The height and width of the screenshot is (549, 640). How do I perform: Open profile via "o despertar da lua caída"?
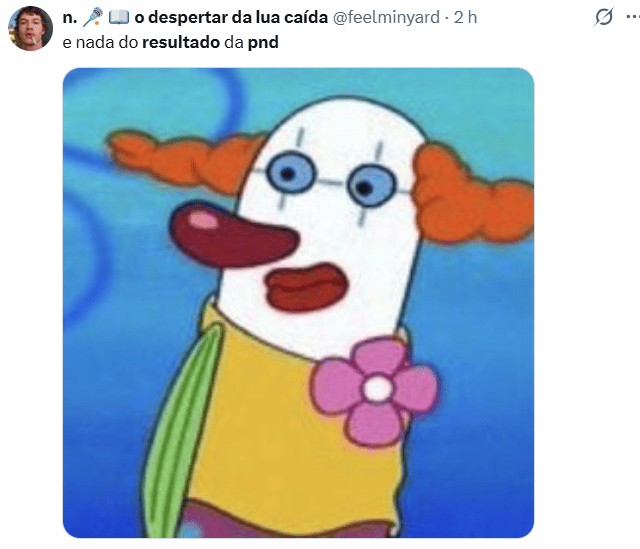pos(231,18)
